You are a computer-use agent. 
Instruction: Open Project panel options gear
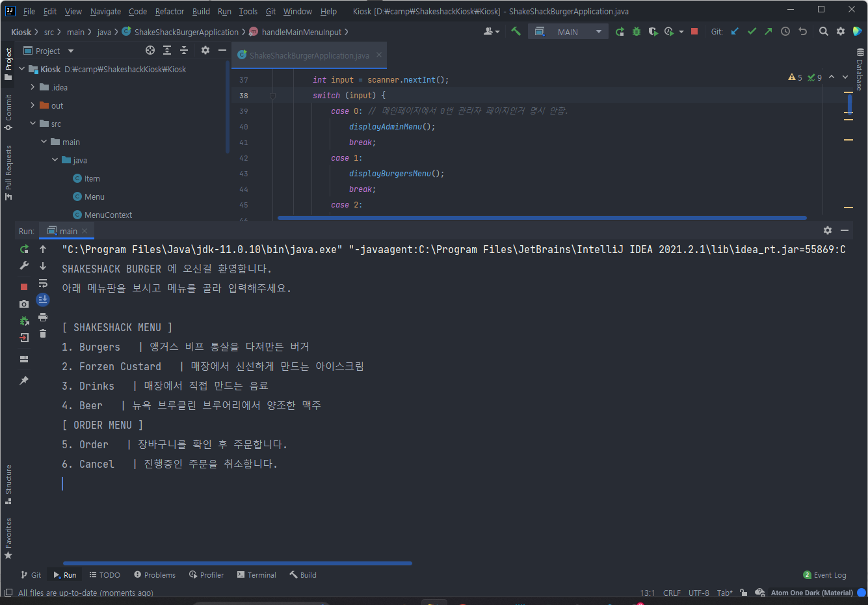point(205,50)
